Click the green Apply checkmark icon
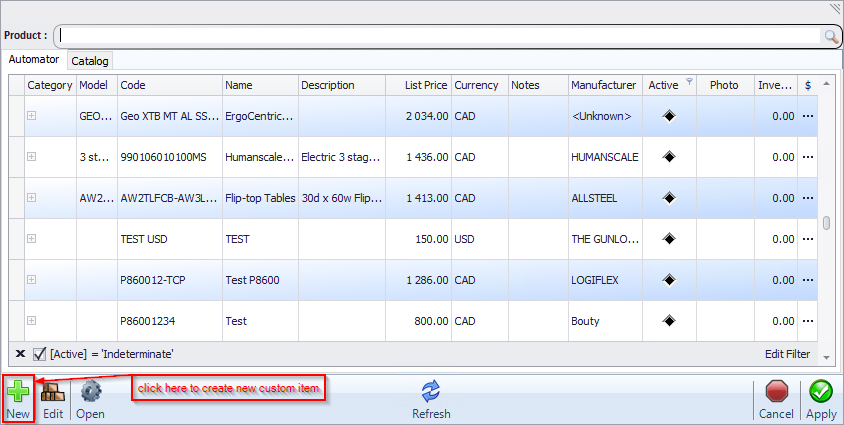Image resolution: width=844 pixels, height=425 pixels. tap(821, 391)
